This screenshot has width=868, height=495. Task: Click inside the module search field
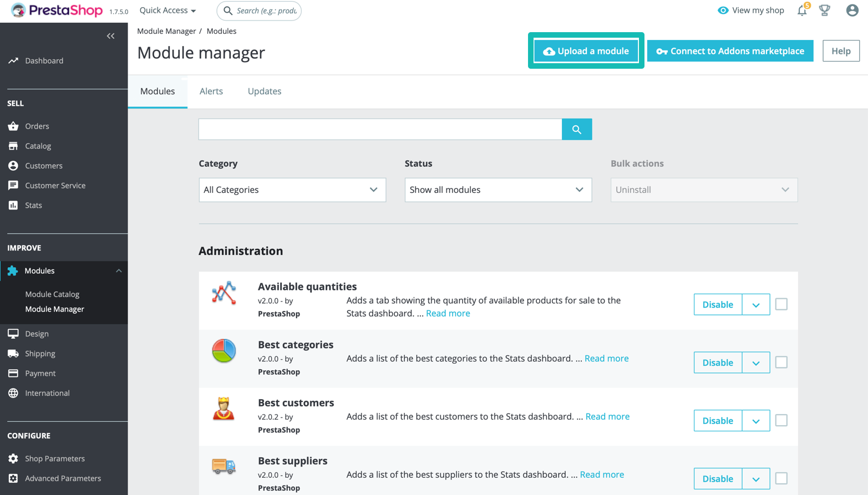(380, 129)
